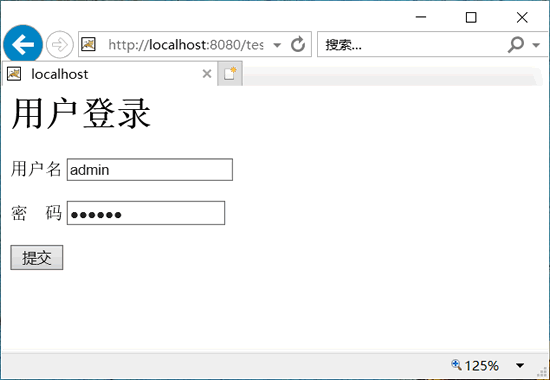This screenshot has width=550, height=380.
Task: Click the site favicon in the address bar
Action: click(88, 44)
